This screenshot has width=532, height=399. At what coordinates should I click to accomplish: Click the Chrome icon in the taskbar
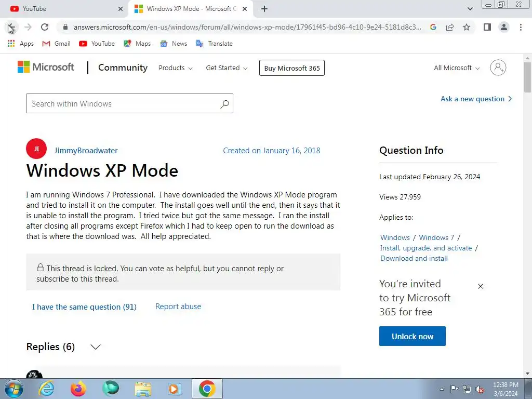tap(207, 389)
